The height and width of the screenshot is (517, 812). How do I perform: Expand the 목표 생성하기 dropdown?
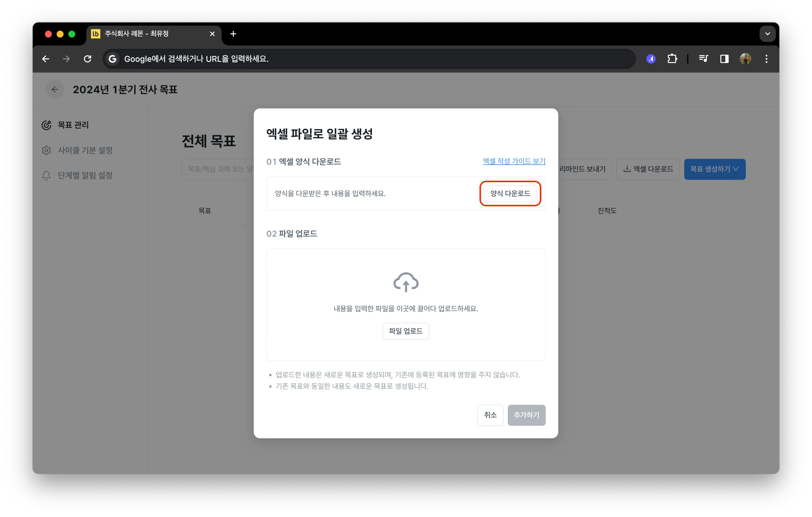tap(715, 169)
